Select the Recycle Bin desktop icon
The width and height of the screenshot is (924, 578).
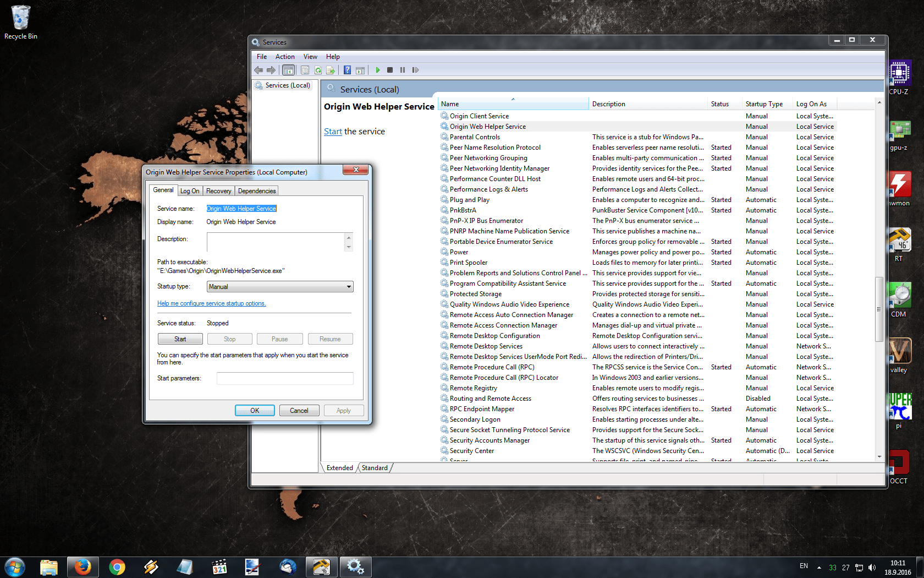click(x=21, y=23)
